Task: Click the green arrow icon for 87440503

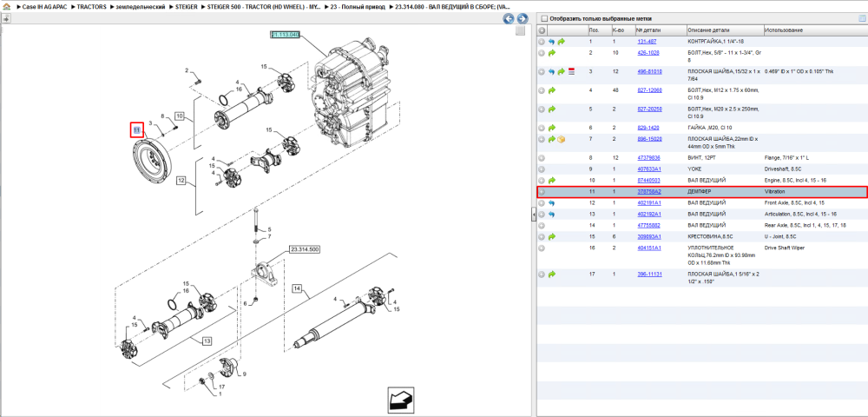Action: (551, 181)
